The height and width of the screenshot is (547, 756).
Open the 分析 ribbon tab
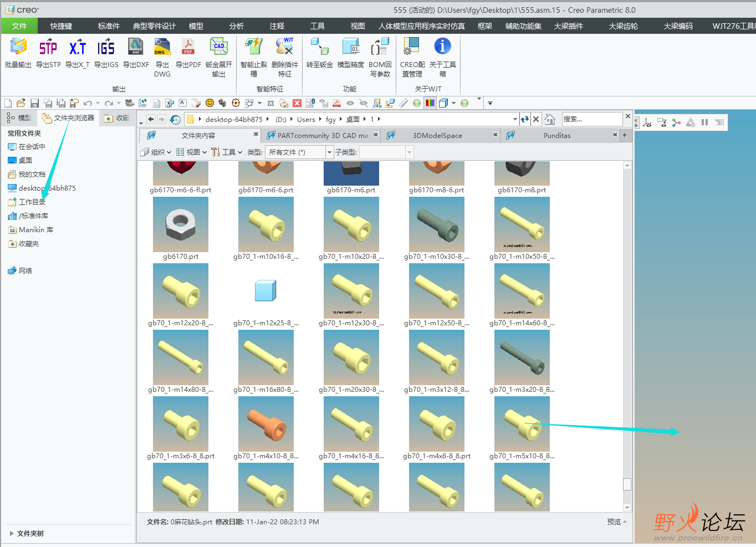[237, 26]
